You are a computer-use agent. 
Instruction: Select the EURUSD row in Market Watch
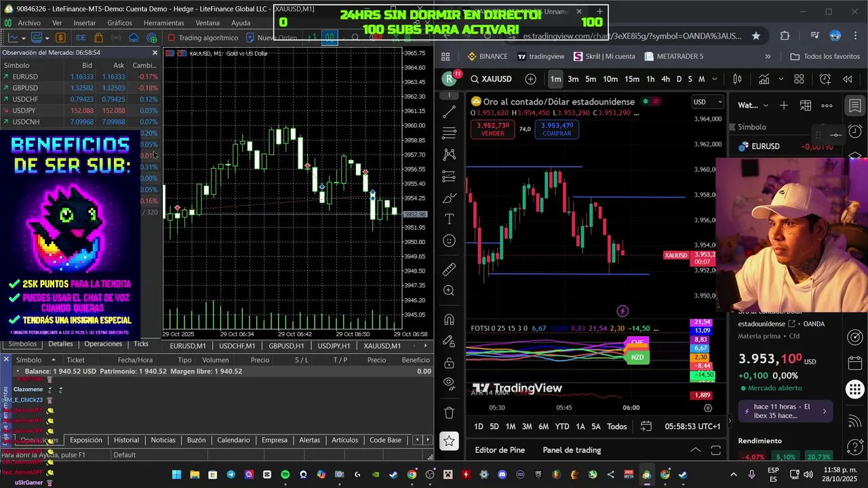coord(80,77)
